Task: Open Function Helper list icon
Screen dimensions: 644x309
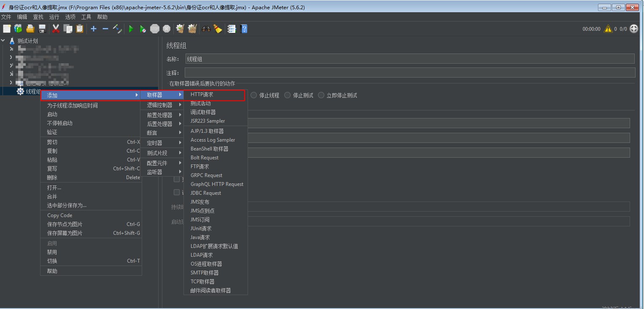Action: (x=232, y=29)
